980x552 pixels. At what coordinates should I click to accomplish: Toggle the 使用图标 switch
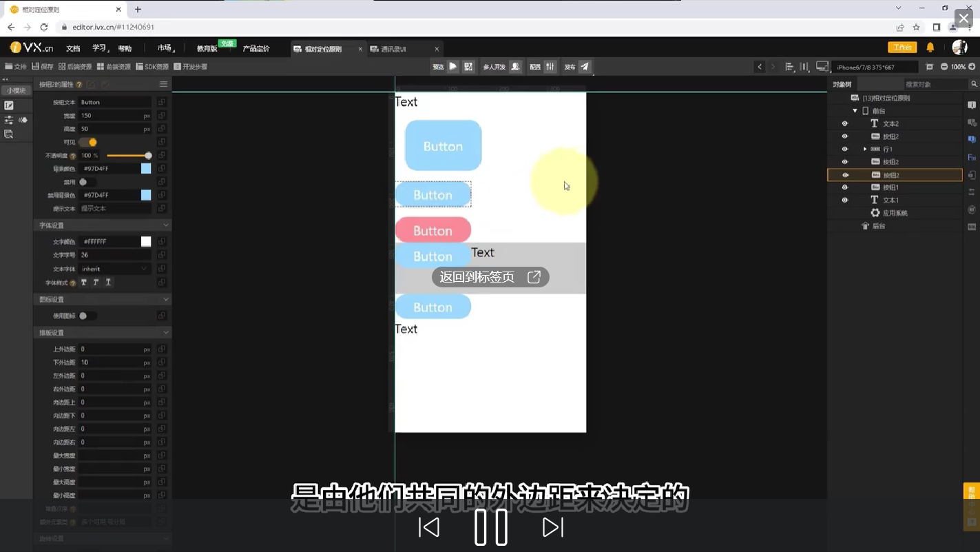pos(87,316)
